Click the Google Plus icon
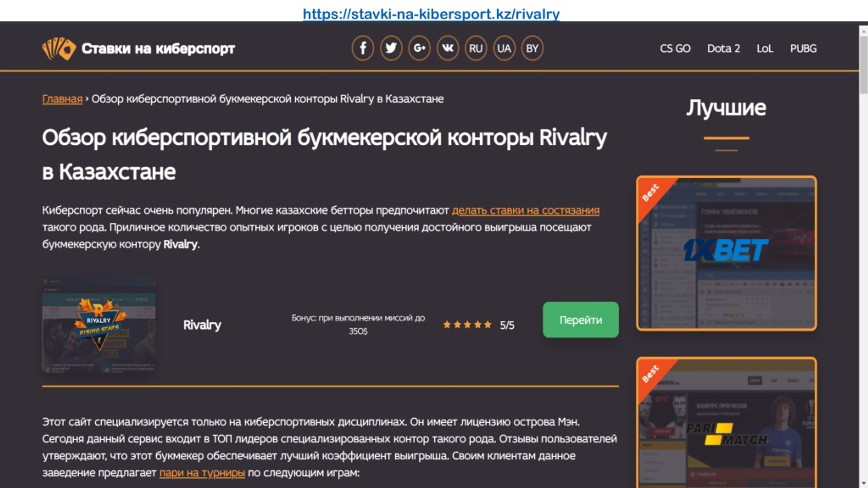The height and width of the screenshot is (488, 868). pyautogui.click(x=419, y=48)
